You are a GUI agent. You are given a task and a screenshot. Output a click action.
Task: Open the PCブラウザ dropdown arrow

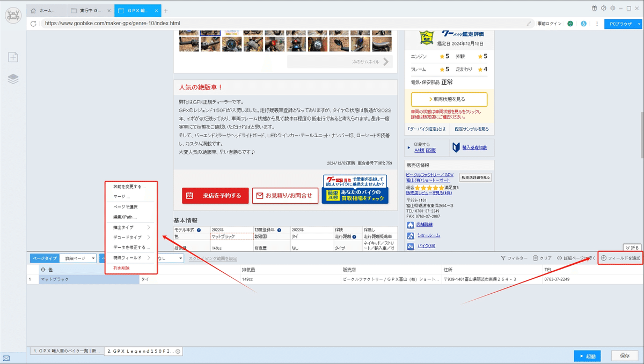pos(639,24)
